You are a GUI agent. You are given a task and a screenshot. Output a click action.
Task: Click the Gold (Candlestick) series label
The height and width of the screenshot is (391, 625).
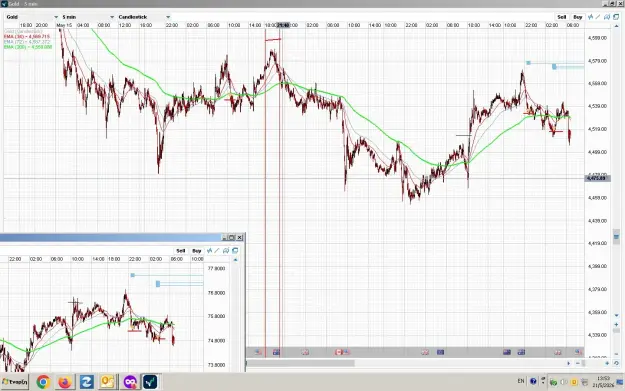pyautogui.click(x=23, y=31)
